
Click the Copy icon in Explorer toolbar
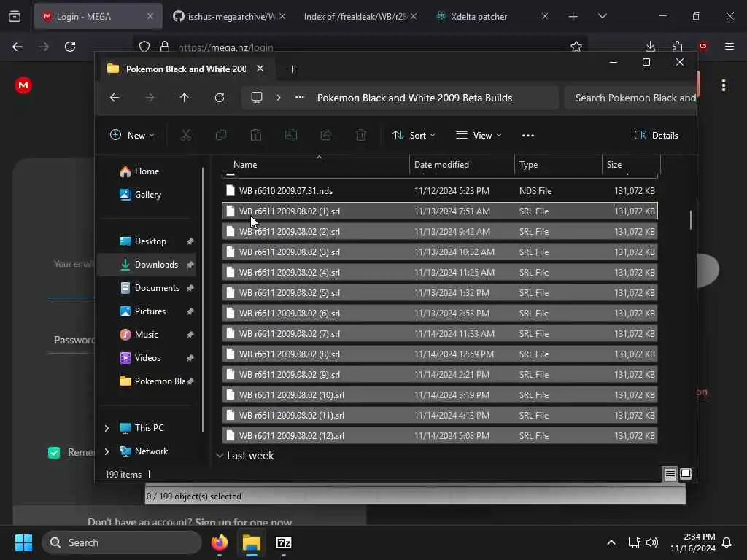pyautogui.click(x=221, y=135)
